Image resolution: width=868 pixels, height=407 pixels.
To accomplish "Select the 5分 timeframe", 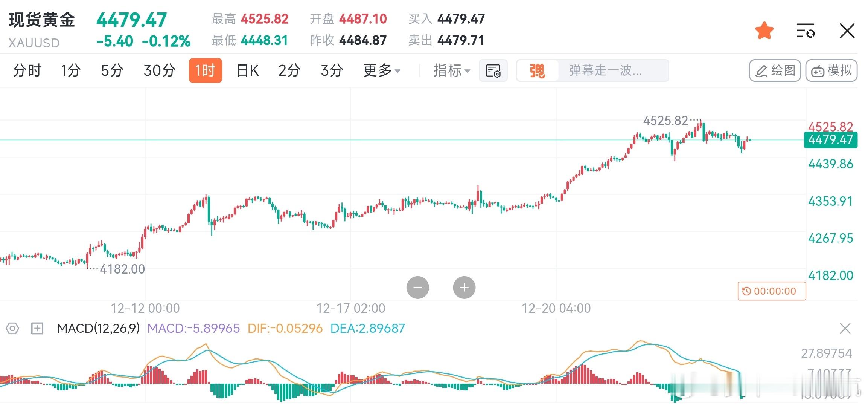I will (111, 70).
